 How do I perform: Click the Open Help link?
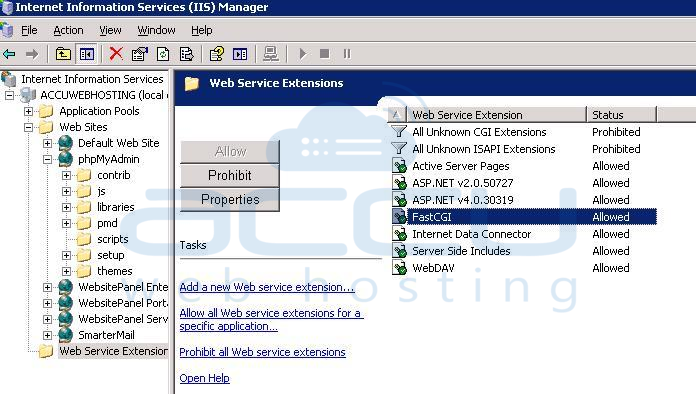204,378
